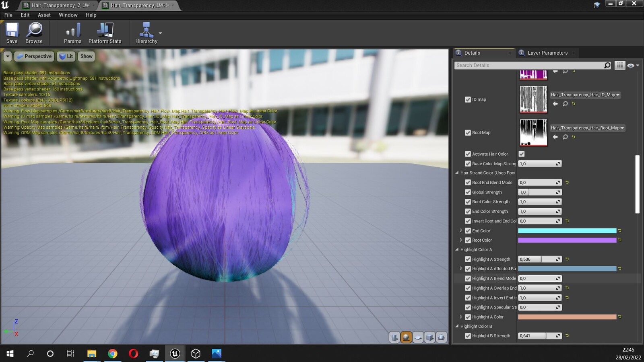Click the Browse magnifier icon

click(x=34, y=33)
